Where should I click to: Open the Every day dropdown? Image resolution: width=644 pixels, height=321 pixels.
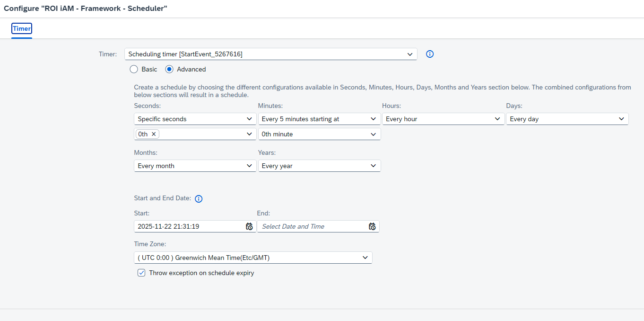(622, 119)
